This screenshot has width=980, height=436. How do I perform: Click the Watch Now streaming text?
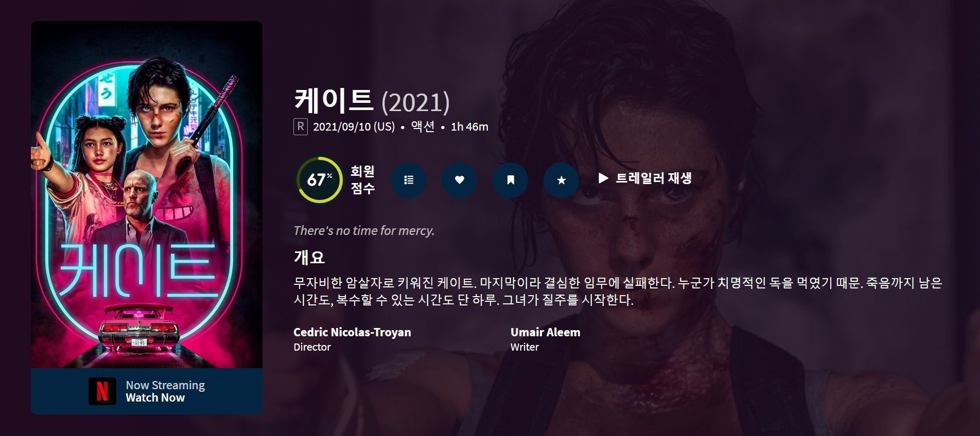coord(155,397)
